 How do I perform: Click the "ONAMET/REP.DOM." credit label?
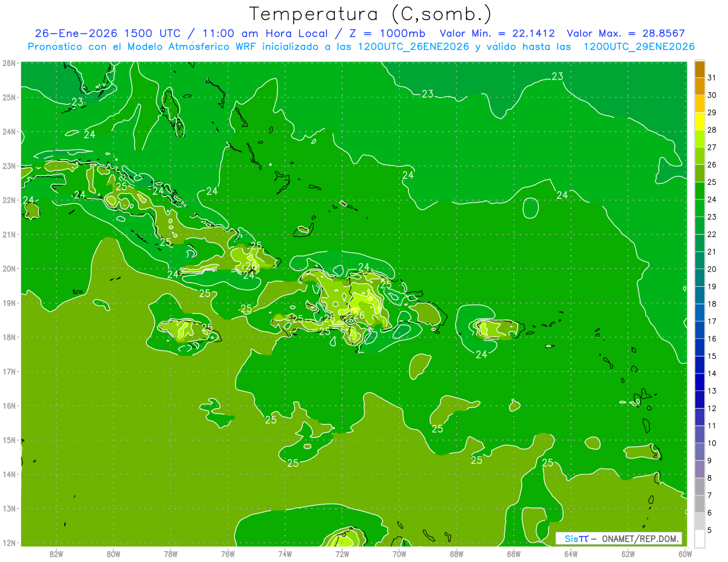click(640, 538)
